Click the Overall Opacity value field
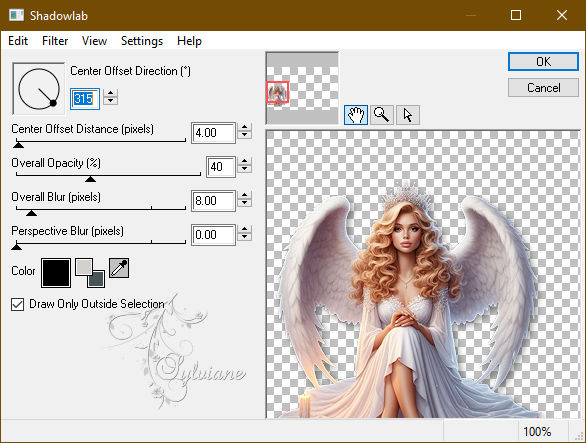This screenshot has height=443, width=586. 221,167
